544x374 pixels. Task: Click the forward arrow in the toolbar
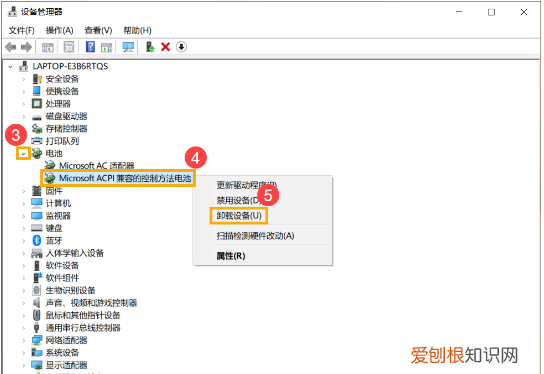point(26,47)
